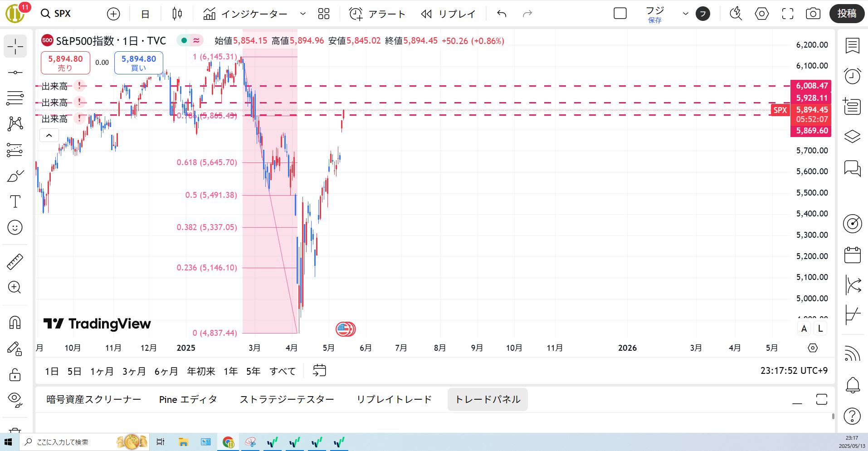Toggle logarithmic scale L button
The height and width of the screenshot is (451, 868).
(820, 328)
